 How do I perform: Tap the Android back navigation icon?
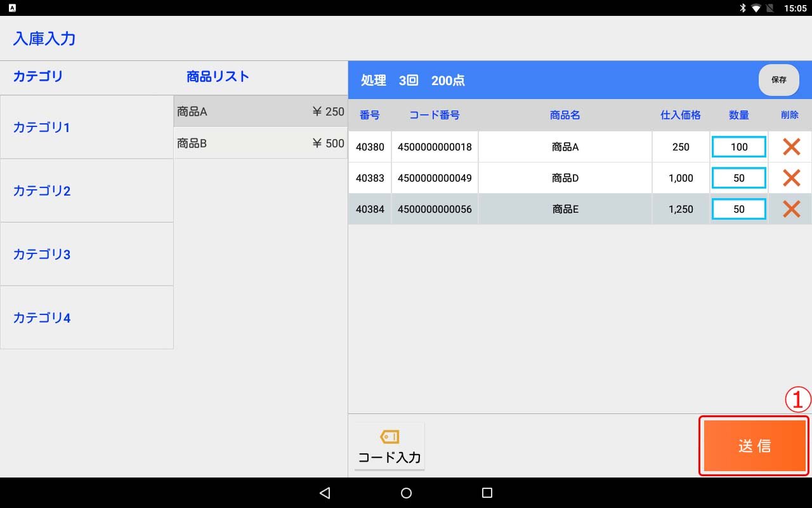coord(325,493)
